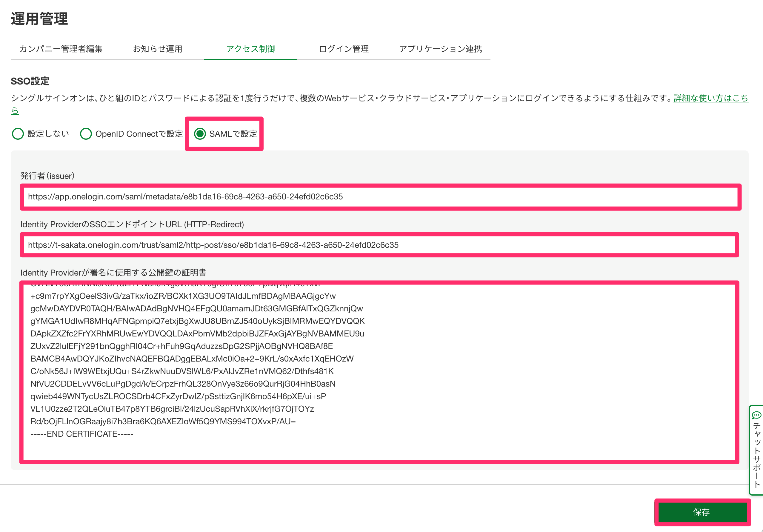
Task: Click the -----END CERTIFICATE----- line
Action: click(82, 434)
